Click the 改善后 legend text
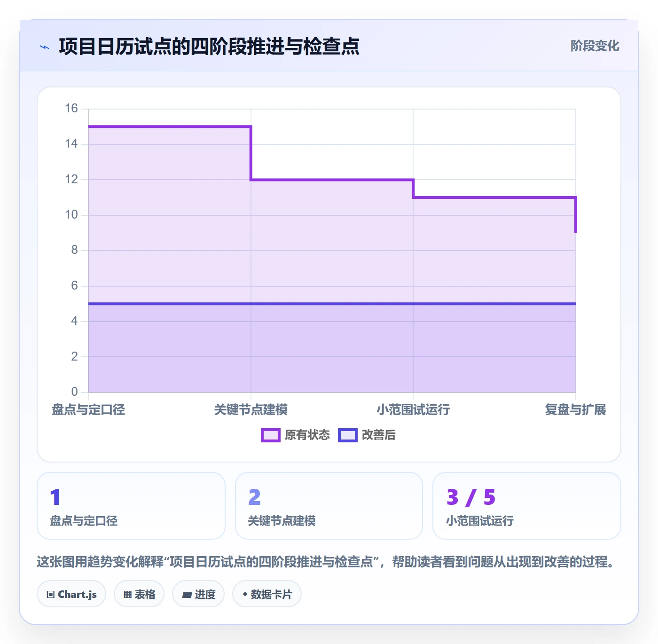 pyautogui.click(x=378, y=435)
